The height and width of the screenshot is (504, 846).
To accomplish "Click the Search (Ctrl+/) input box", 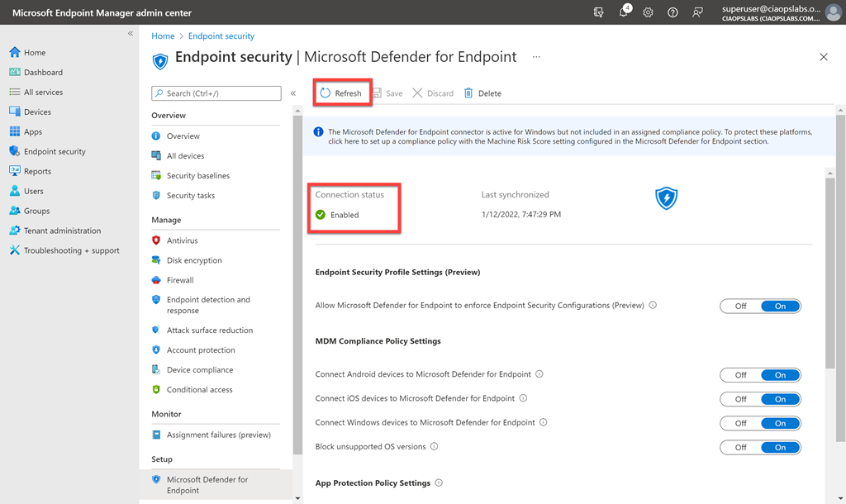I will click(x=216, y=93).
